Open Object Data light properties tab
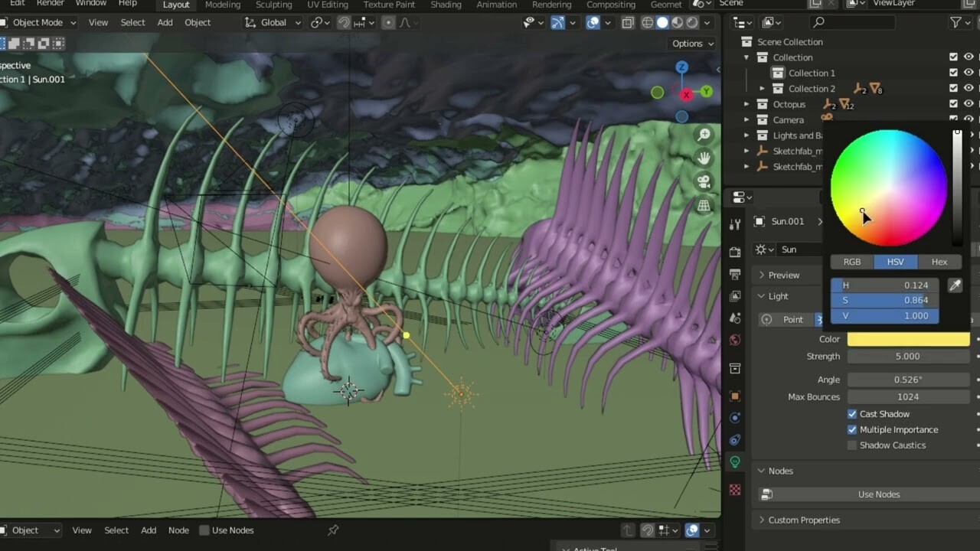This screenshot has width=980, height=551. (735, 462)
